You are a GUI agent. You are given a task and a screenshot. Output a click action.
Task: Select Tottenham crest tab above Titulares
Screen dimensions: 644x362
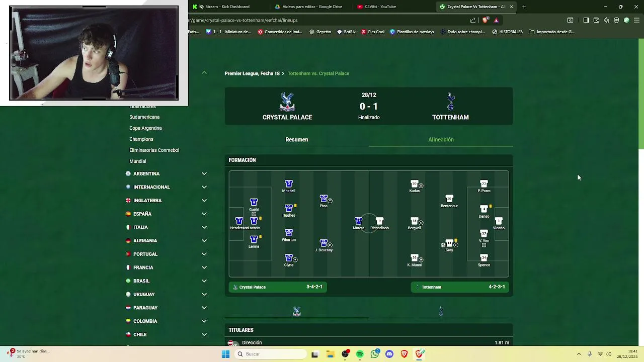pos(441,312)
